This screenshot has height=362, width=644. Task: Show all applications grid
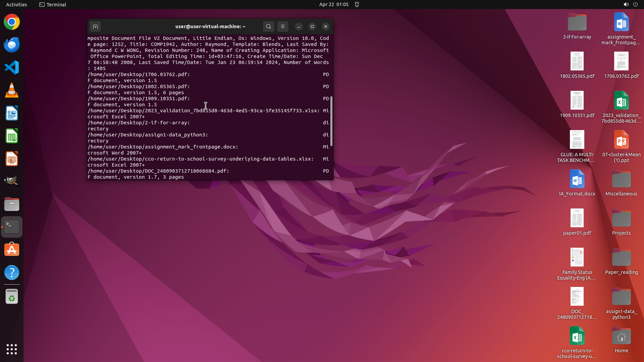[x=12, y=349]
